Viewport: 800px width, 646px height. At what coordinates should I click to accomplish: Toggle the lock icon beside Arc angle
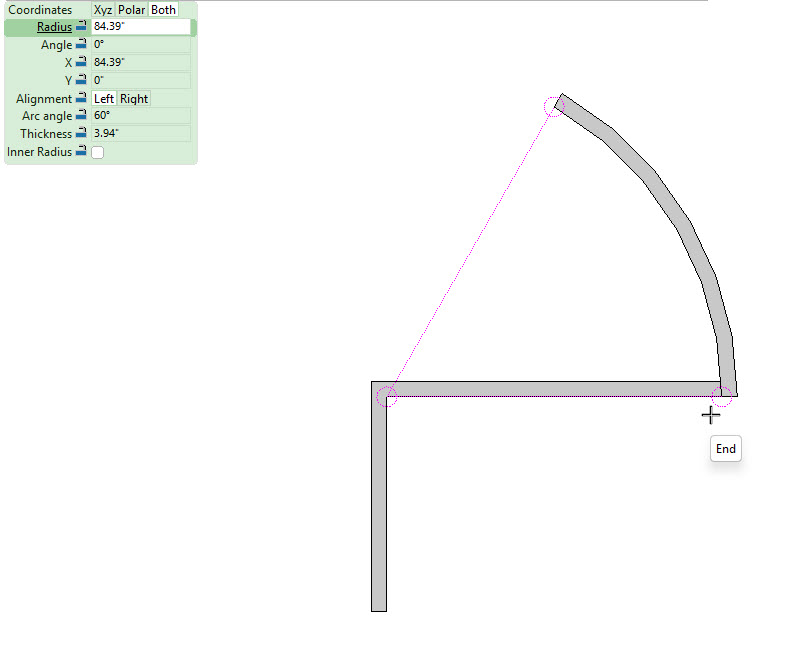[x=81, y=115]
